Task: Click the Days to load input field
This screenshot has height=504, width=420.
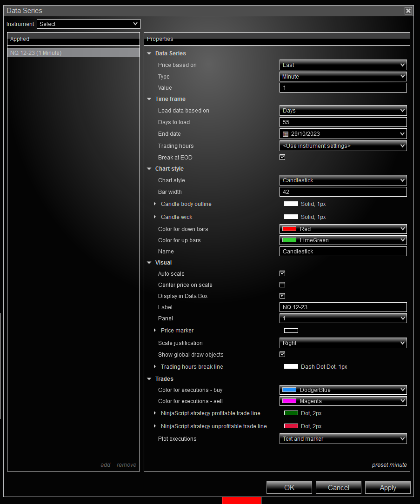Action: tap(343, 122)
